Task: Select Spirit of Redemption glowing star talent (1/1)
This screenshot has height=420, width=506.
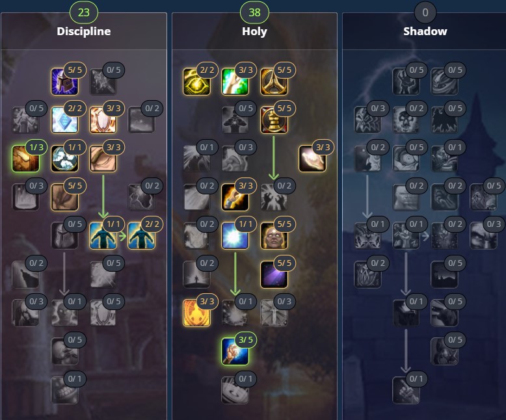Action: pos(235,236)
